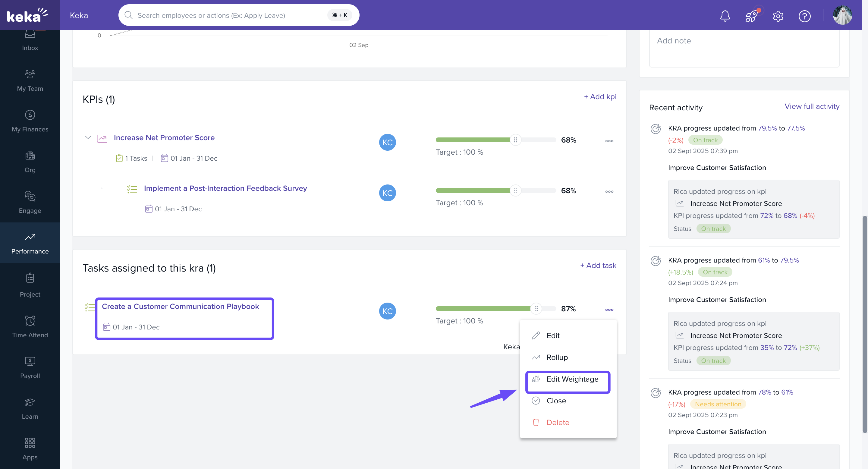The width and height of the screenshot is (868, 469).
Task: Open My Team in sidebar
Action: tap(30, 80)
